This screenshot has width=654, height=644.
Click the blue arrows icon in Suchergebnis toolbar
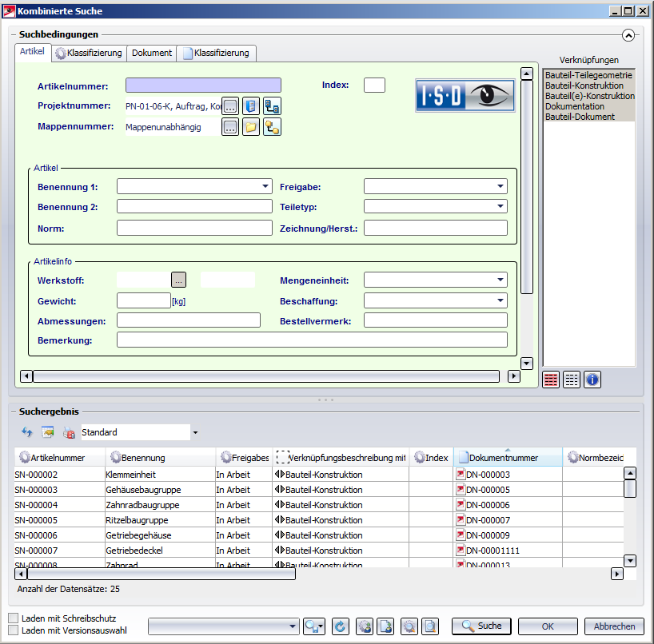(x=26, y=432)
